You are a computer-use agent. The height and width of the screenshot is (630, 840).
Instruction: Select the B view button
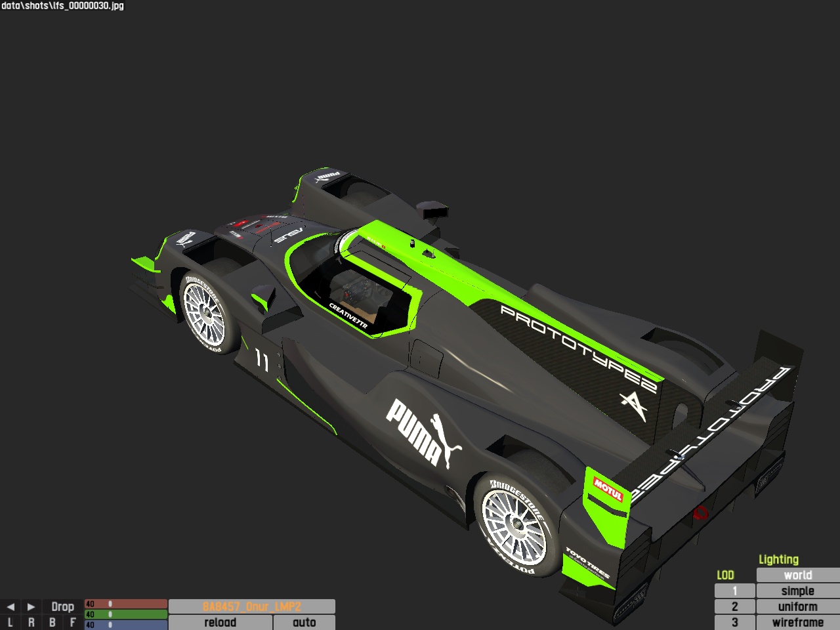[x=52, y=622]
